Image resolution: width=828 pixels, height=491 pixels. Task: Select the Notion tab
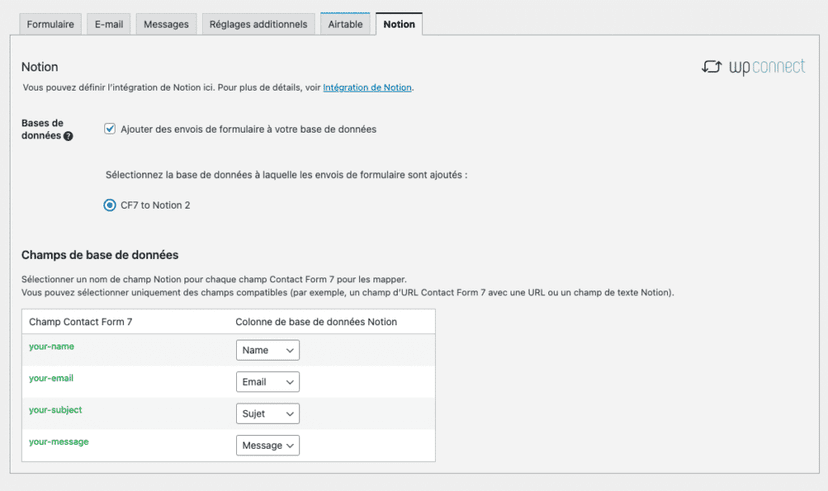[x=399, y=24]
